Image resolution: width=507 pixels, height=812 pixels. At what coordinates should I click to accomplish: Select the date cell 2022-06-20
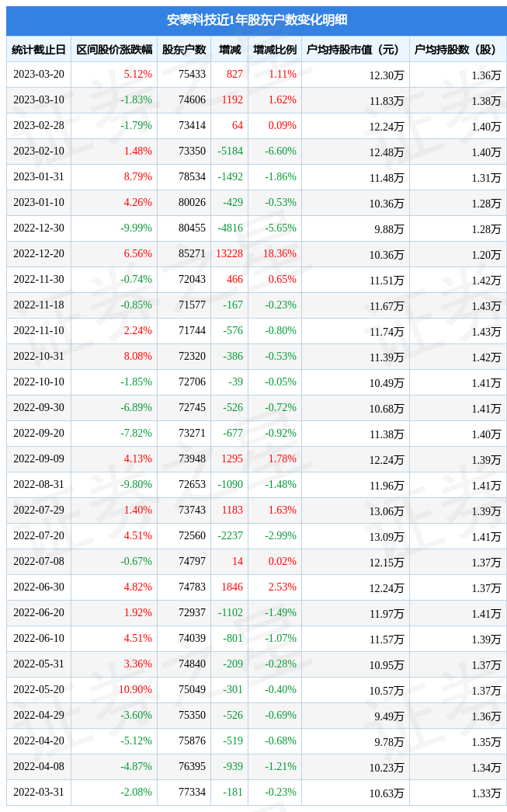39,612
